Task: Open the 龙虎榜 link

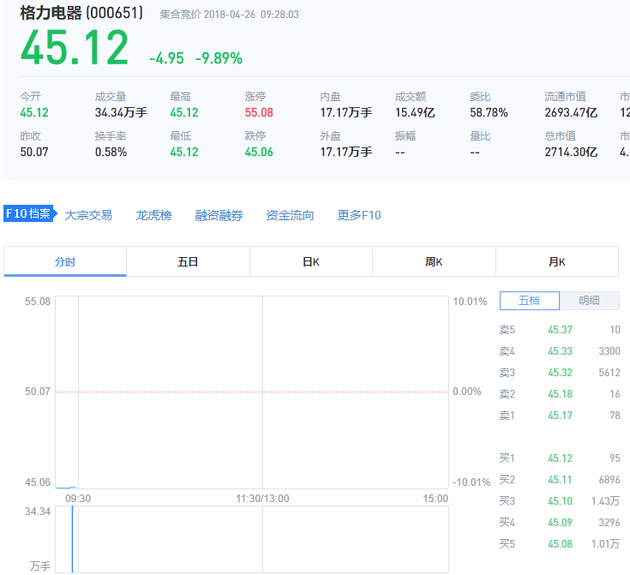Action: (154, 215)
